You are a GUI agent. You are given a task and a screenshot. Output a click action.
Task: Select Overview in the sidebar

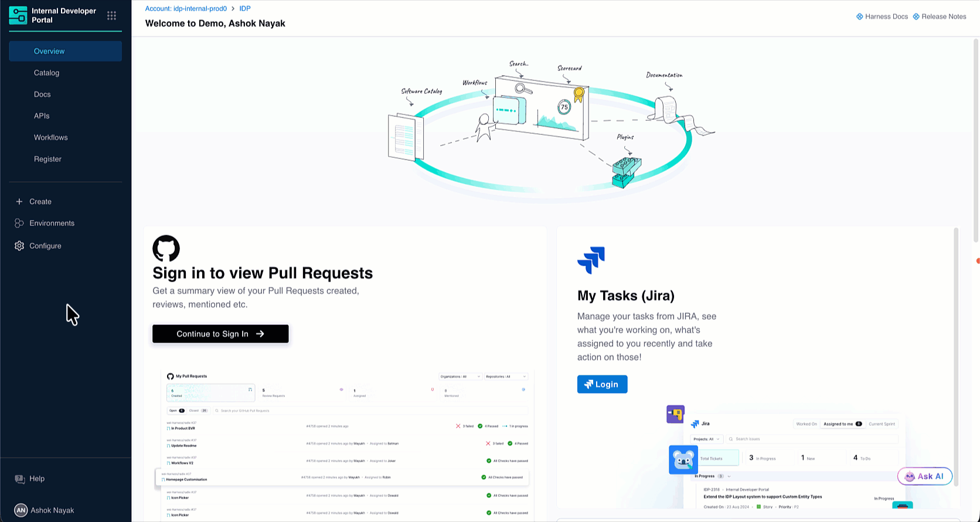(66, 51)
